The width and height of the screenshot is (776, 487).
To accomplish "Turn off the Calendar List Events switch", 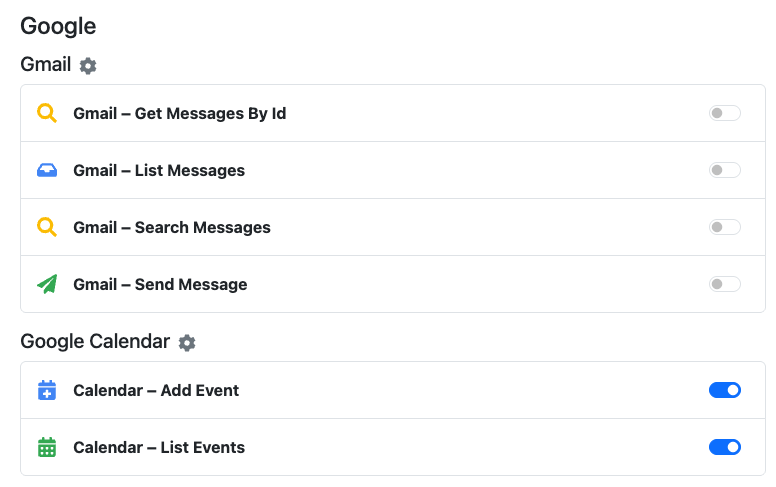I will click(725, 447).
